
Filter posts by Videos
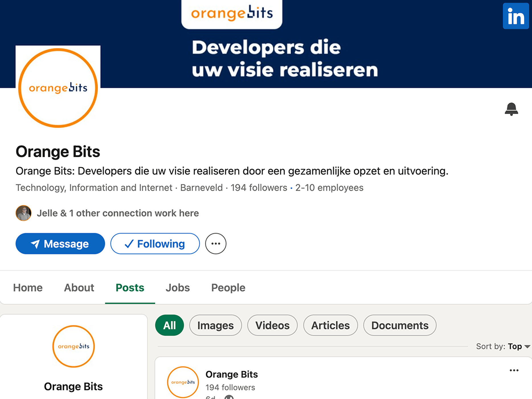(x=273, y=325)
